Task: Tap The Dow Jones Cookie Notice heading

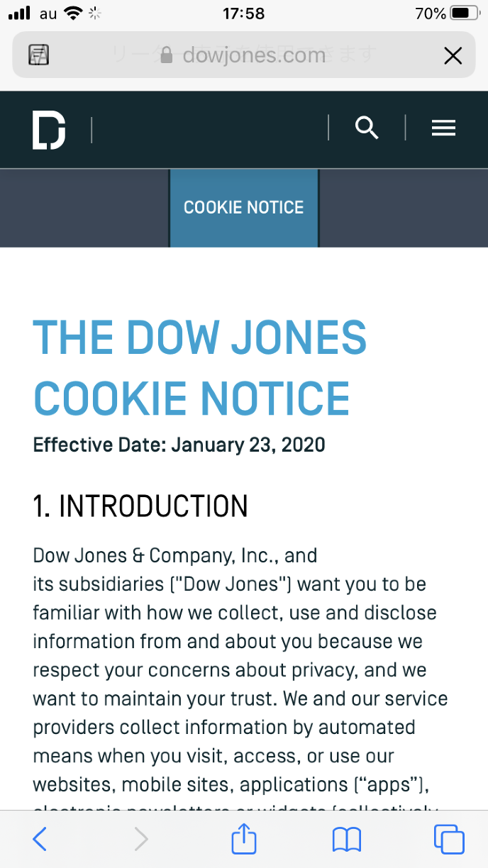Action: pyautogui.click(x=200, y=367)
